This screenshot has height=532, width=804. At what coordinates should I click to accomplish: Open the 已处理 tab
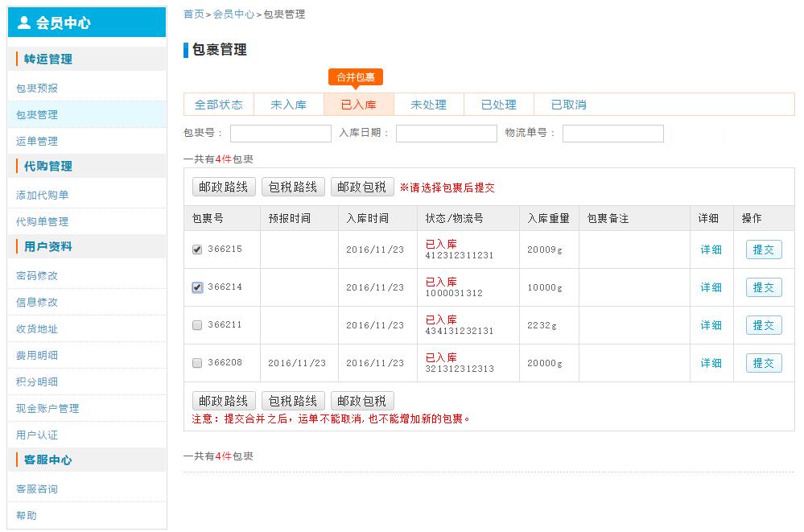tap(498, 105)
